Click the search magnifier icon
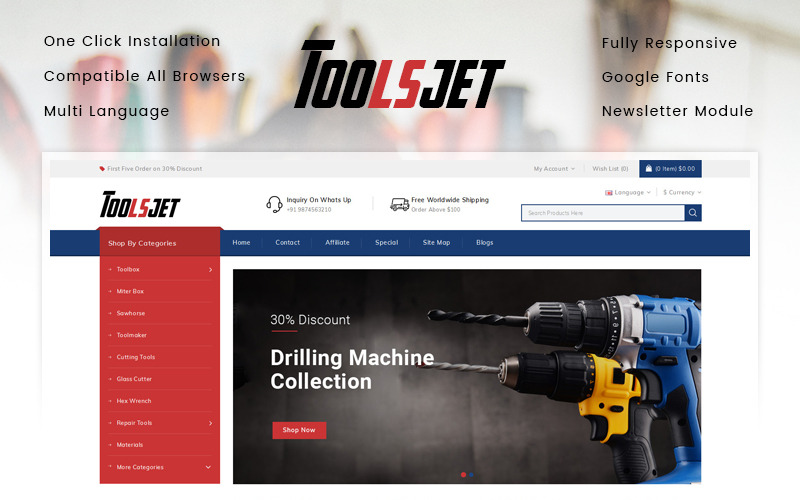Screen dimensions: 800x500 click(693, 213)
